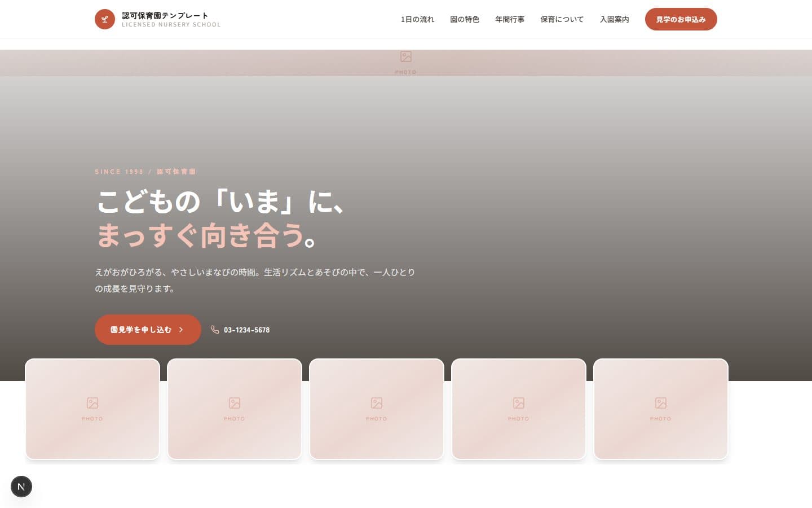Go to 園の特色 in the navigation
The image size is (812, 508).
click(x=465, y=19)
